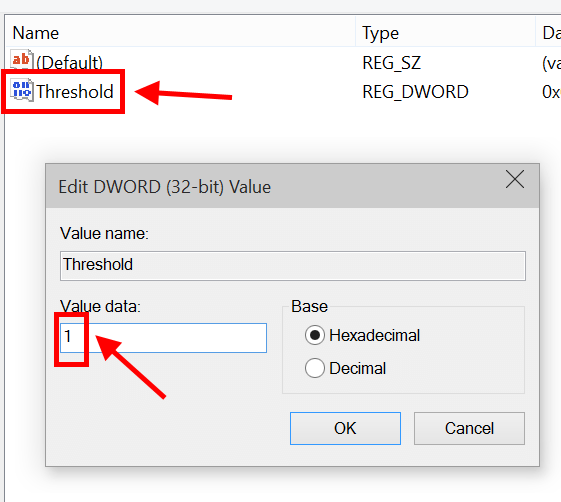This screenshot has width=561, height=502.
Task: Click the Threshold row's data value
Action: pos(551,92)
